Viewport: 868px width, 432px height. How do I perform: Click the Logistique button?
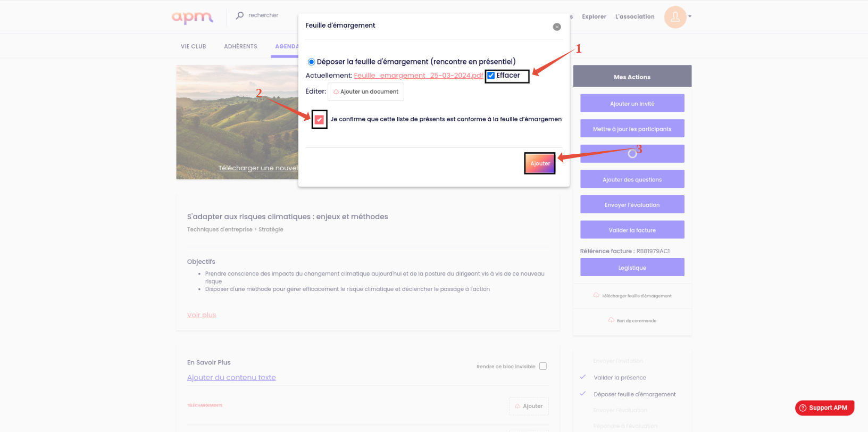pos(632,267)
